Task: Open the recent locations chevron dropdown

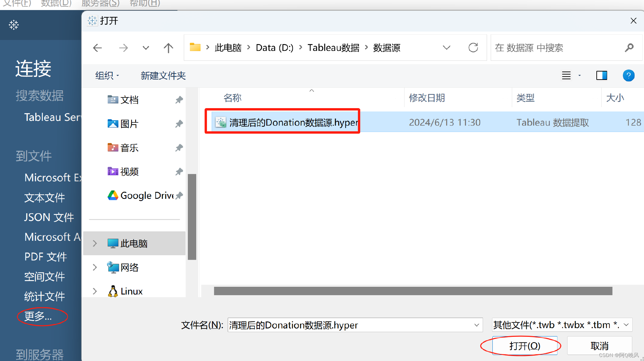Action: click(x=146, y=48)
